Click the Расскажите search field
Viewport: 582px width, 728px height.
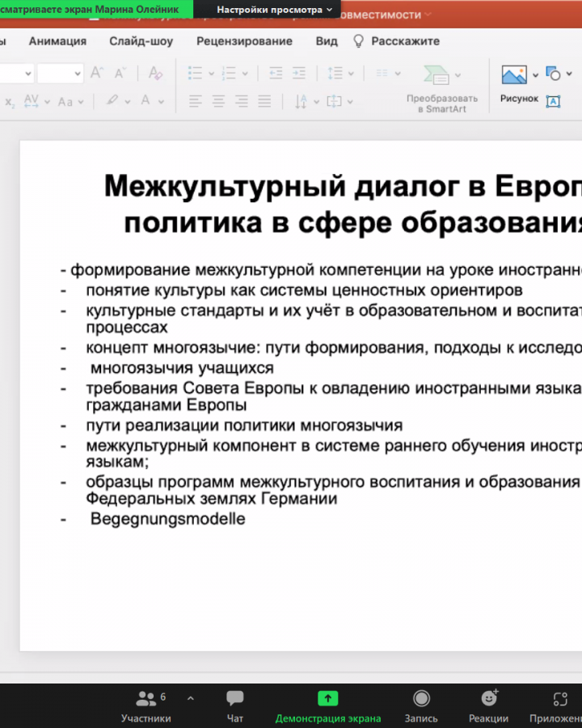(405, 41)
